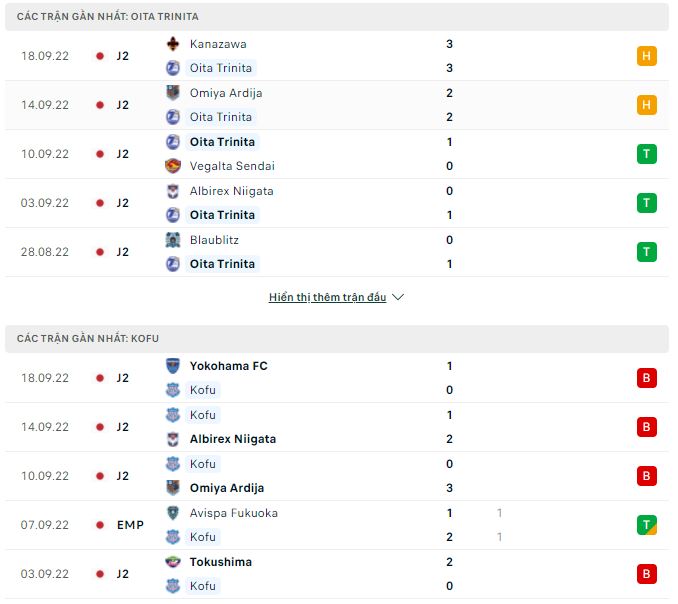Select the "Các trận gần nhất: Oita Trinita" header
Screen dimensions: 678x604
click(108, 17)
